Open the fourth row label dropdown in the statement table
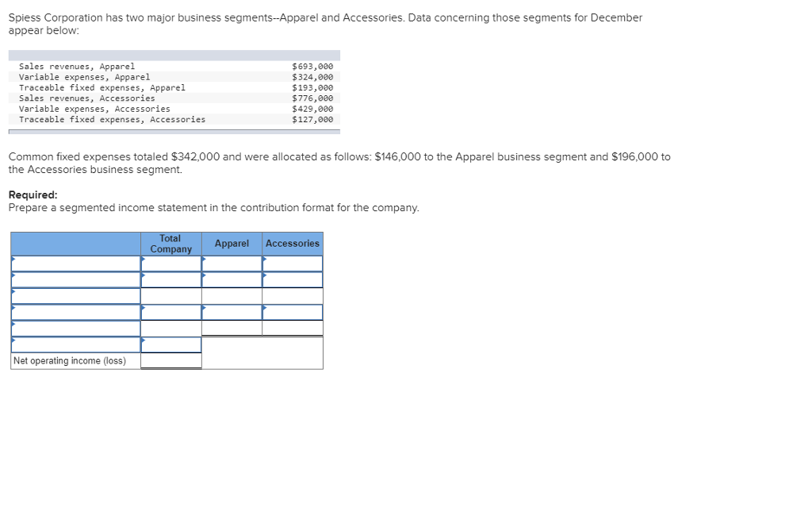The height and width of the screenshot is (508, 812). pyautogui.click(x=75, y=312)
